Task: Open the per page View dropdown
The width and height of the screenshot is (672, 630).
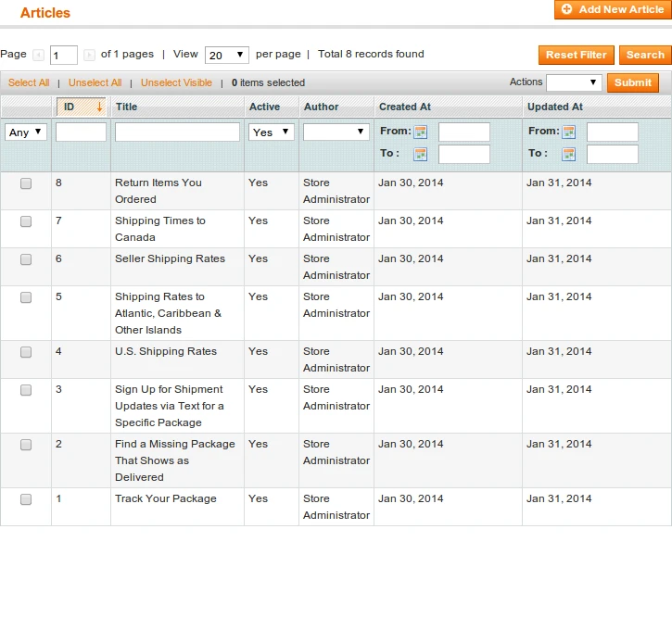Action: click(227, 56)
